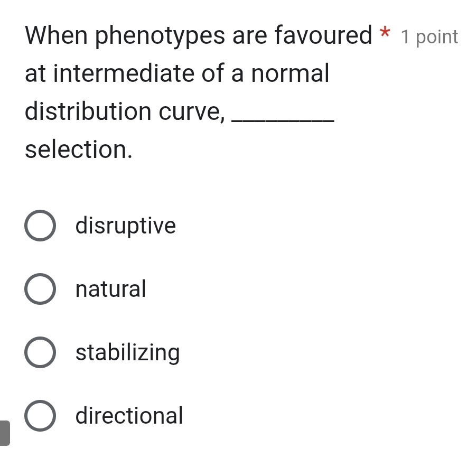The width and height of the screenshot is (476, 467).
Task: Select the directional radio button
Action: pyautogui.click(x=40, y=416)
